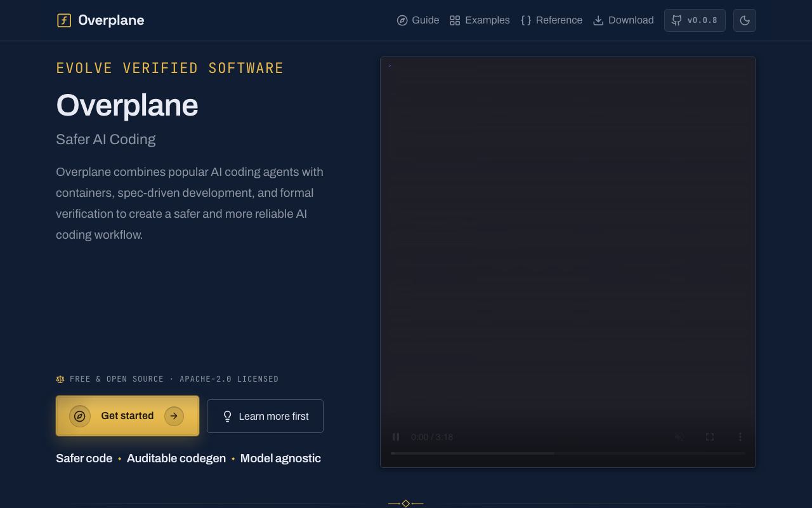The width and height of the screenshot is (812, 508).
Task: Click the scales icon beside license text
Action: click(x=60, y=379)
